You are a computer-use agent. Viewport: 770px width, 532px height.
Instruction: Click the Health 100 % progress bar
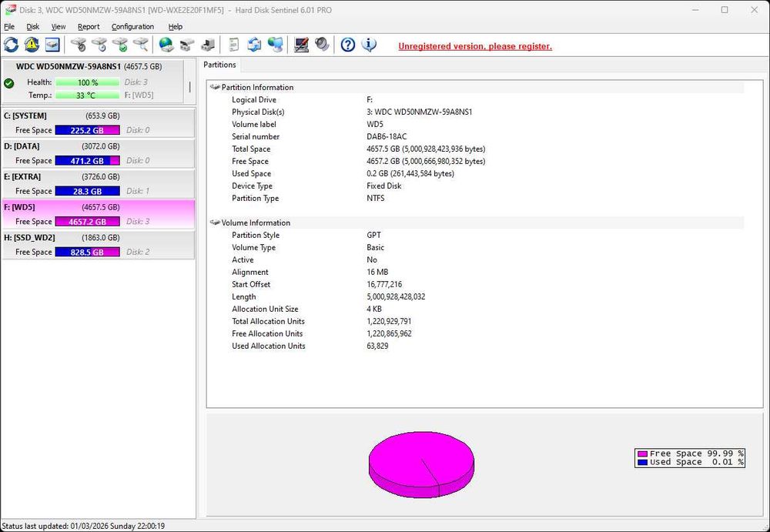(x=88, y=82)
